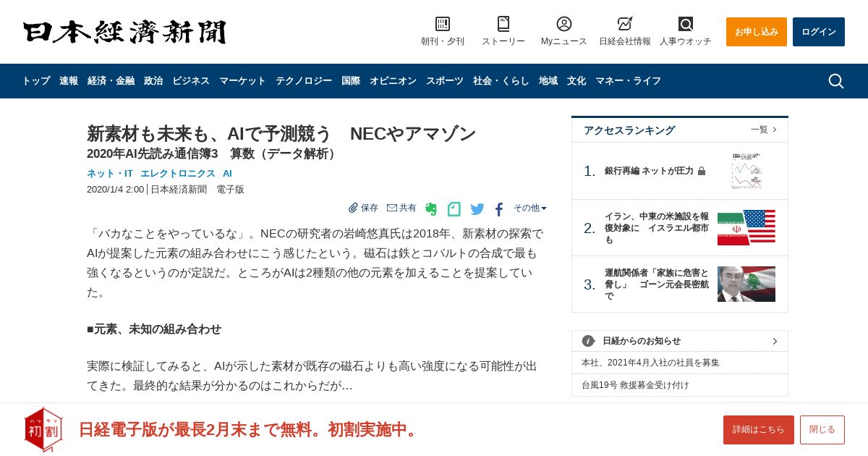Click the headline 新素材も未来も、AIで予測競う
The width and height of the screenshot is (868, 456).
(x=281, y=134)
